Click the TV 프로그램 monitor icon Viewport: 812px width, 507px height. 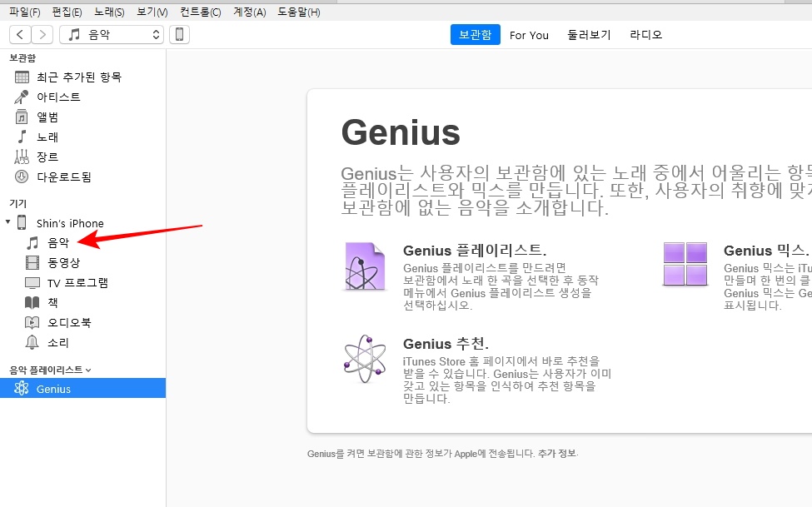point(32,283)
